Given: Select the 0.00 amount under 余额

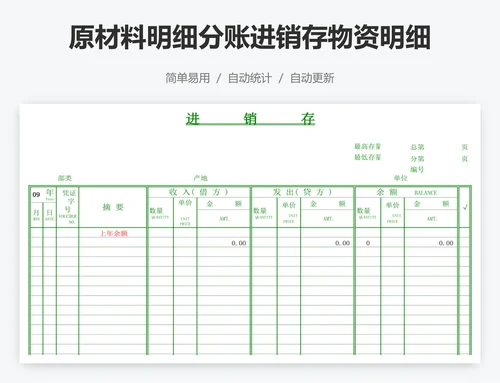Looking at the screenshot, I should coord(446,243).
